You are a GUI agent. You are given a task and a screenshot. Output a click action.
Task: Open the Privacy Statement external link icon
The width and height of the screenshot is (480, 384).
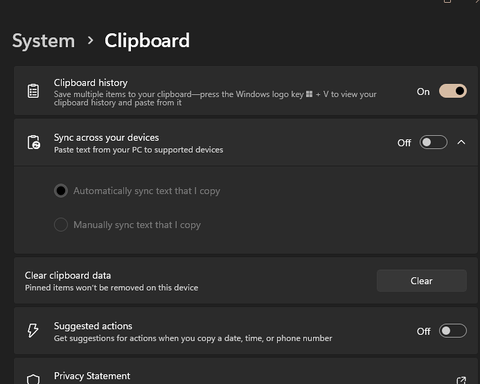point(461,380)
